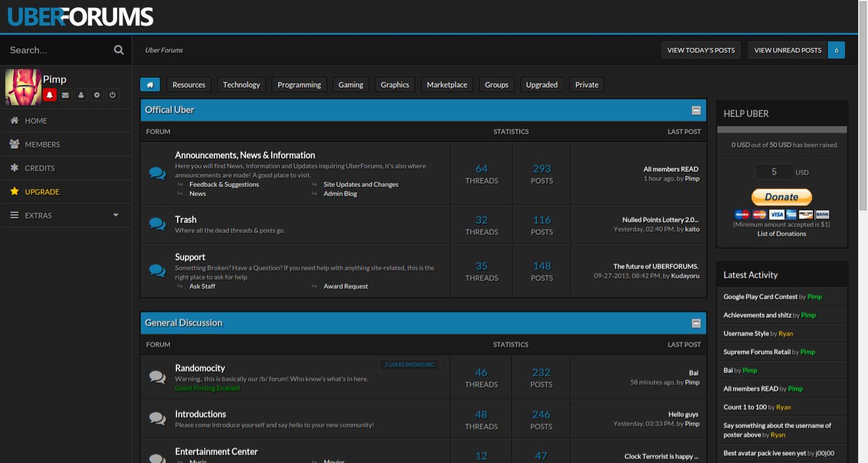The width and height of the screenshot is (868, 463).
Task: Open Nulled Points Lottery 2.0 last post
Action: 661,220
